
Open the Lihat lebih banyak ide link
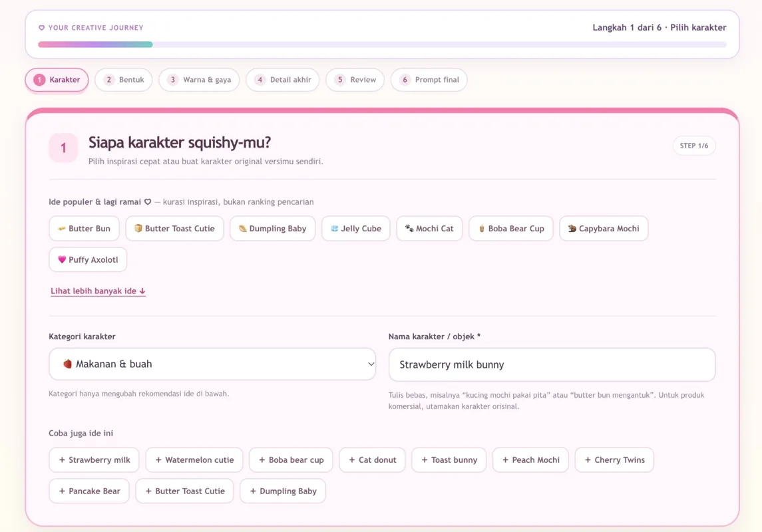click(98, 291)
